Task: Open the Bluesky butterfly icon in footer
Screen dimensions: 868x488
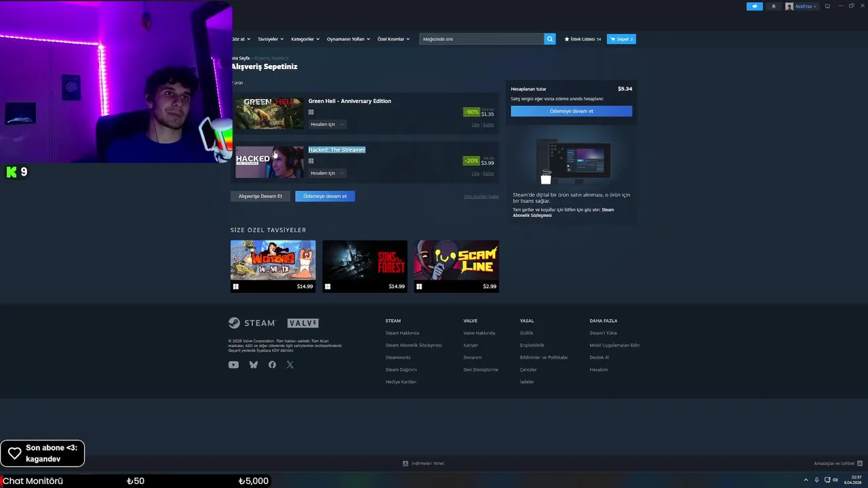Action: (x=254, y=365)
